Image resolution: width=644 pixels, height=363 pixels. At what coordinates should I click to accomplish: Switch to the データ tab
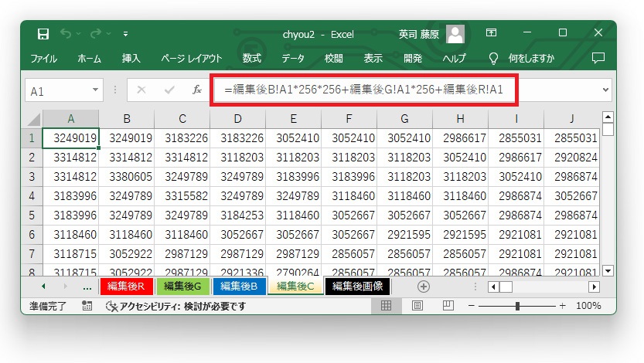(293, 59)
